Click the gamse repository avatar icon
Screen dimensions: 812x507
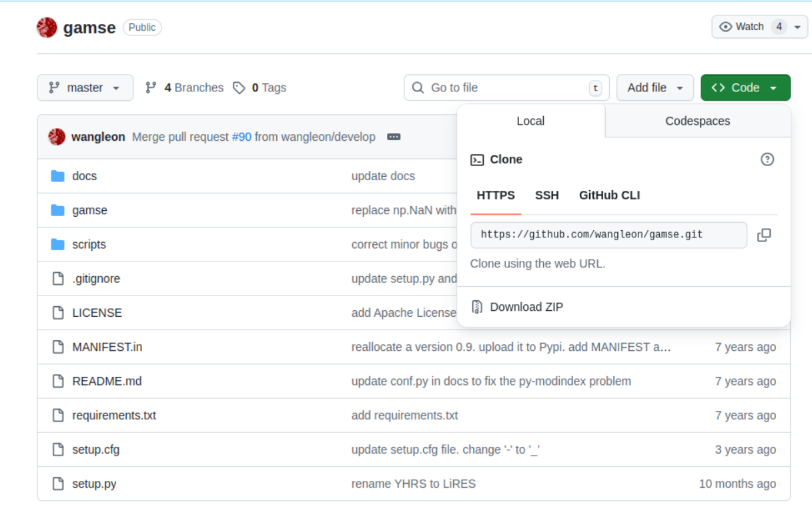[x=47, y=27]
